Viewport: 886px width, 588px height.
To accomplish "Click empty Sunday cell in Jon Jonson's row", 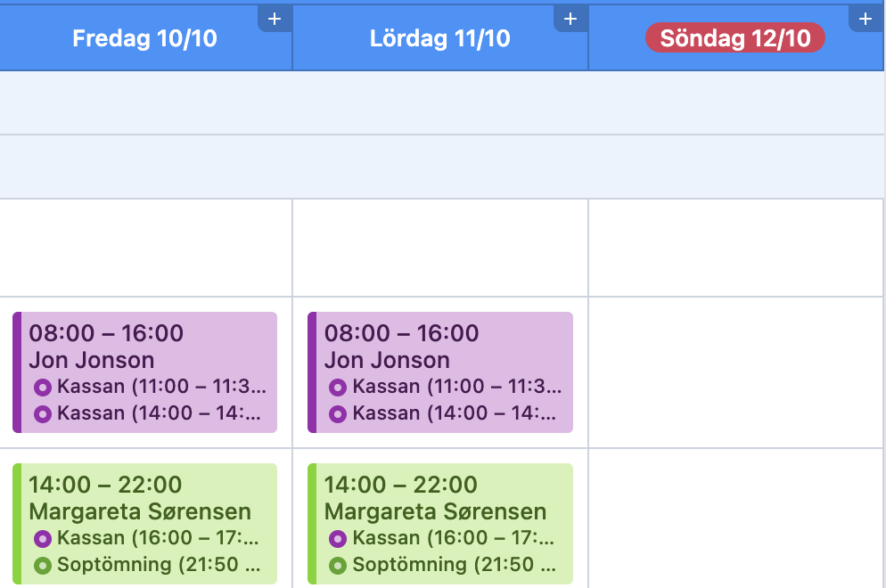I will 735,372.
